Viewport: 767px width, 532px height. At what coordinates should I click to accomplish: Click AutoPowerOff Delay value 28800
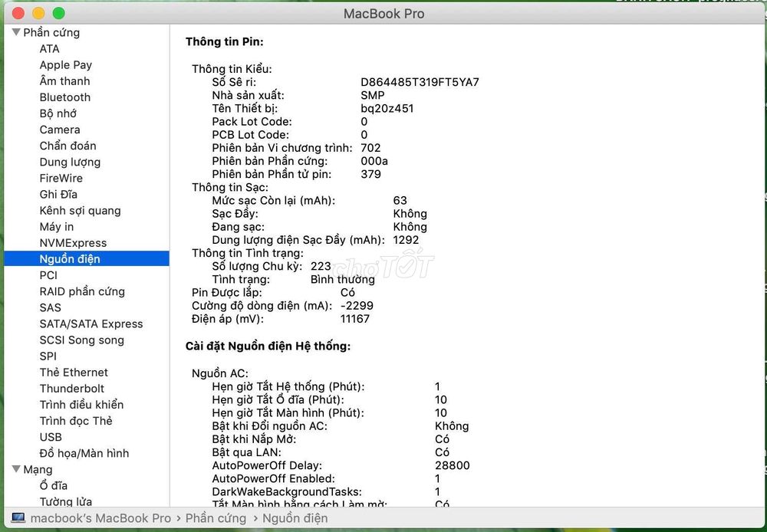tap(452, 465)
